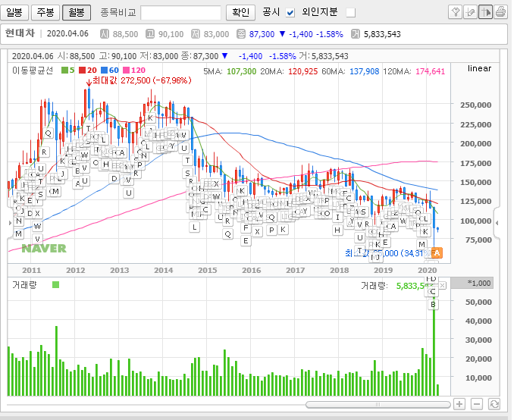
Task: Click the 2015 year axis label
Action: pyautogui.click(x=208, y=271)
